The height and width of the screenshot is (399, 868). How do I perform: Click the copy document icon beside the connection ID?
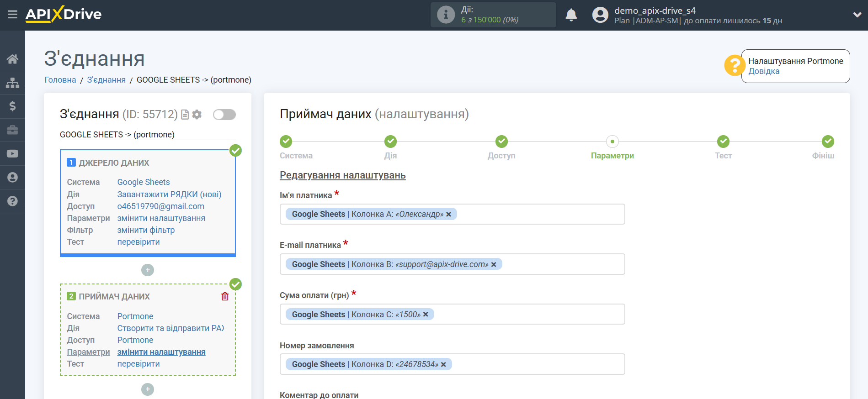pyautogui.click(x=185, y=115)
